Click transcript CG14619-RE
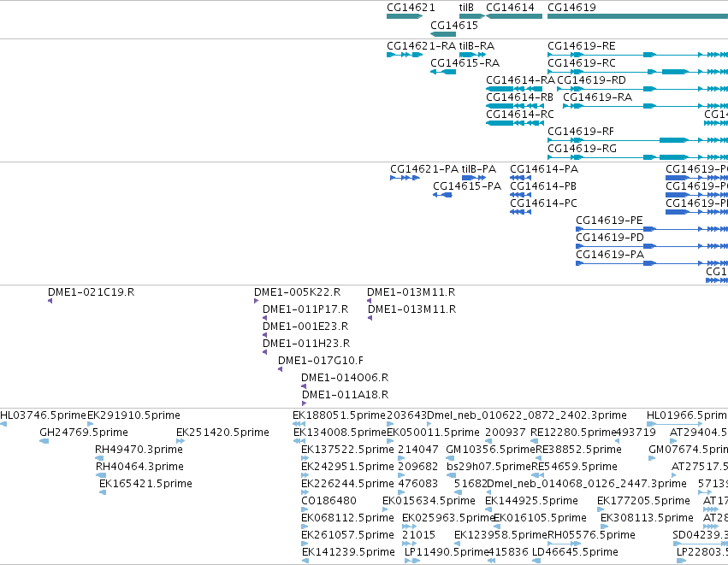728x565 pixels. [x=581, y=46]
